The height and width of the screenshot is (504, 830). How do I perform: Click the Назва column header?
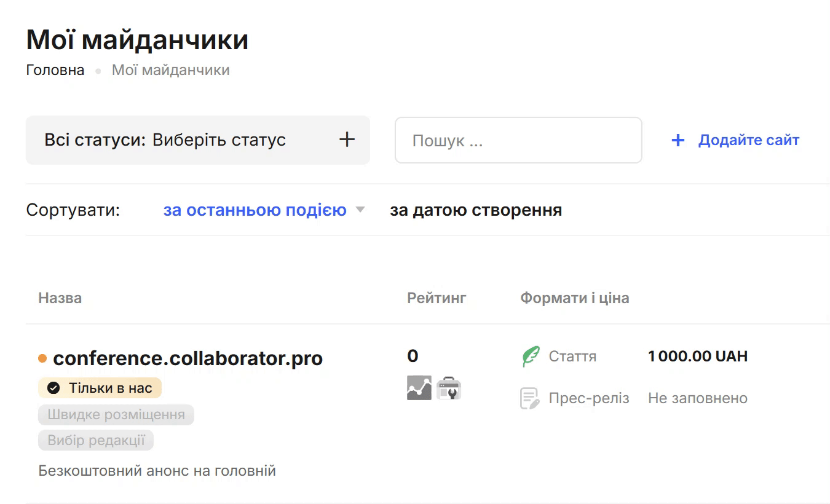click(60, 298)
